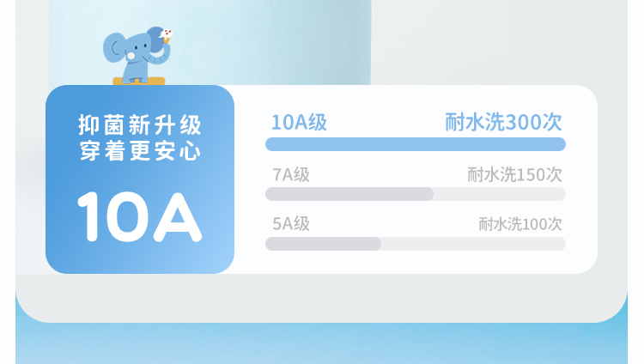Click the unfilled end of the 5A bar
Image resolution: width=644 pixels, height=364 pixels.
click(473, 244)
